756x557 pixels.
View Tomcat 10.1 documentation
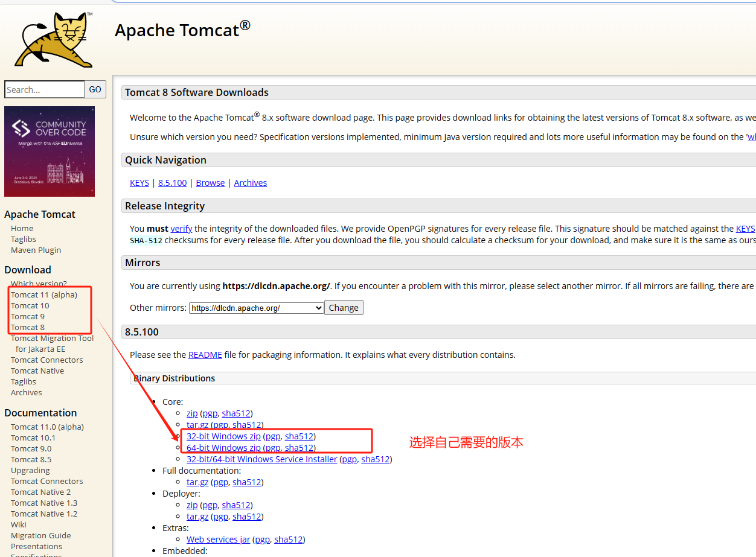(x=33, y=438)
